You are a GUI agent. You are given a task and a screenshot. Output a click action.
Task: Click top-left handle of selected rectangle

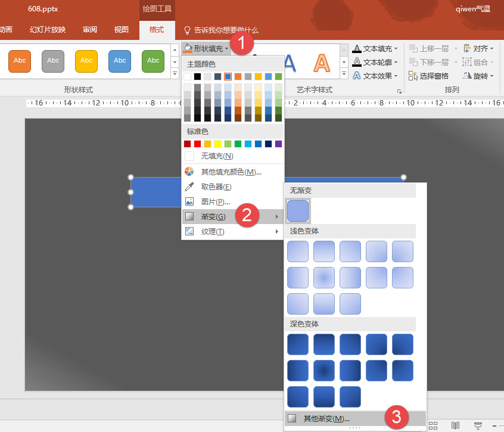131,177
